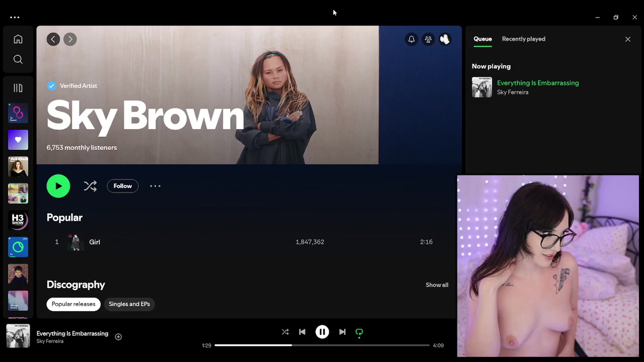Viewport: 644px width, 362px height.
Task: Minimize the Spotify window
Action: click(x=597, y=17)
